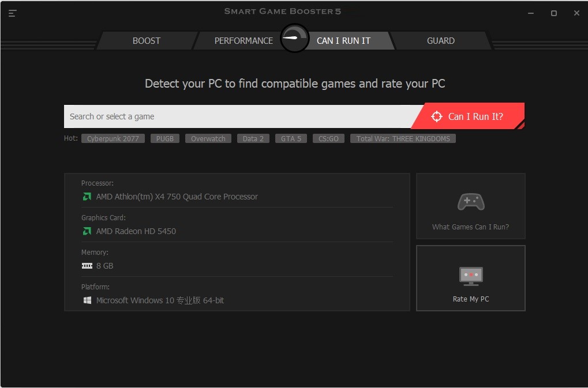Image resolution: width=588 pixels, height=388 pixels.
Task: Open the PERFORMANCE tab
Action: point(244,40)
